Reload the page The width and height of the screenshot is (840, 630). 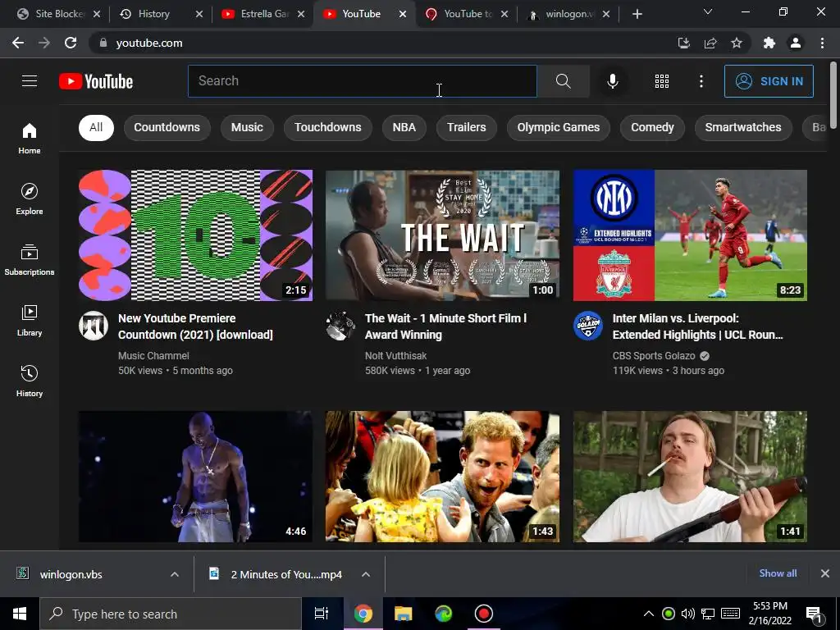(71, 43)
